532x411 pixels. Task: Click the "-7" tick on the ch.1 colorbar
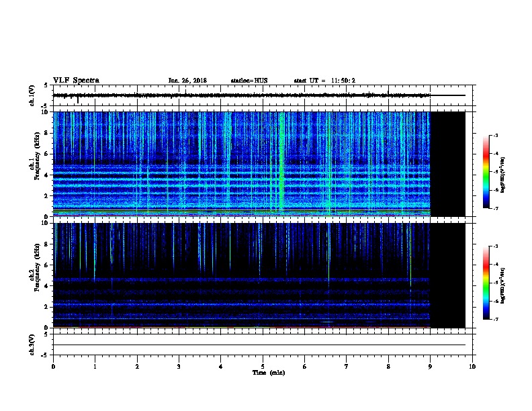(495, 208)
